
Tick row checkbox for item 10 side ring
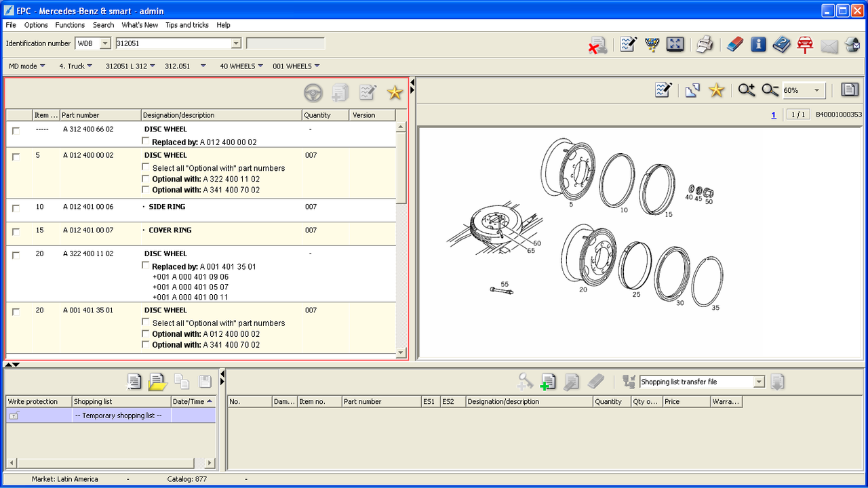[16, 209]
